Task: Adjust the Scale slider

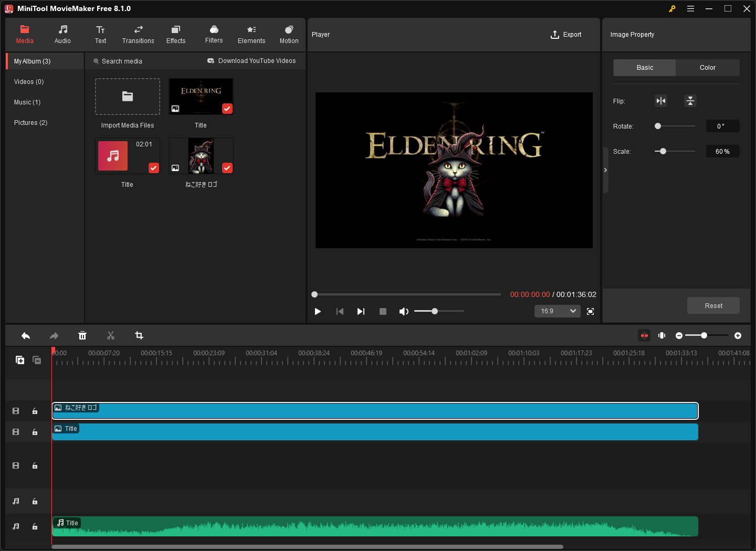Action: (x=675, y=151)
